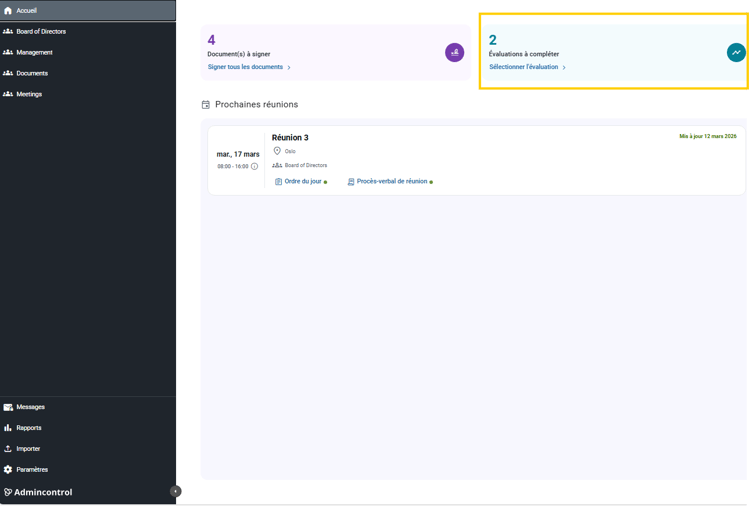Viewport: 749px width, 506px height.
Task: Open the Management section
Action: coord(34,52)
